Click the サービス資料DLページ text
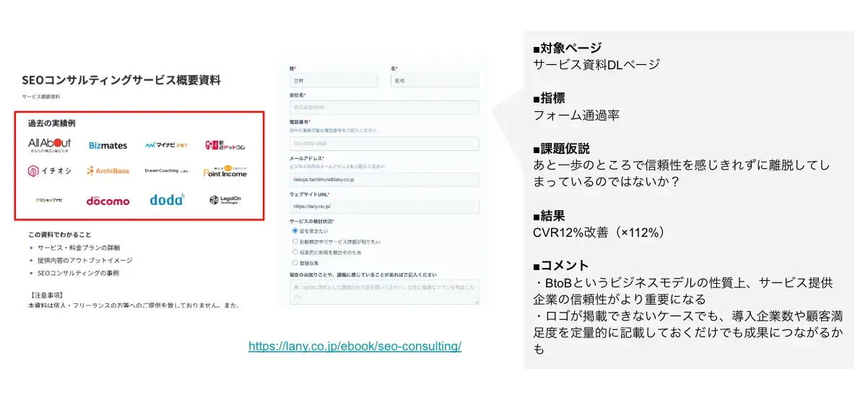 click(x=596, y=64)
